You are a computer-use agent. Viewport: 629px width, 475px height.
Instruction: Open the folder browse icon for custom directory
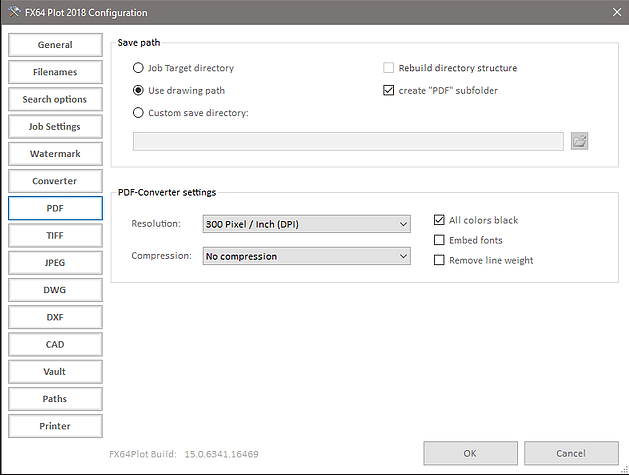tap(580, 141)
